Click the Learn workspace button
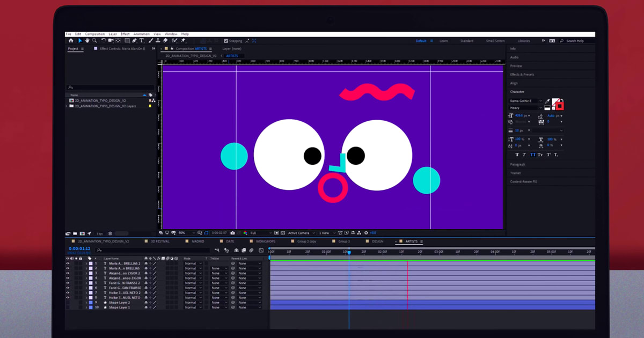The width and height of the screenshot is (644, 338). [444, 40]
